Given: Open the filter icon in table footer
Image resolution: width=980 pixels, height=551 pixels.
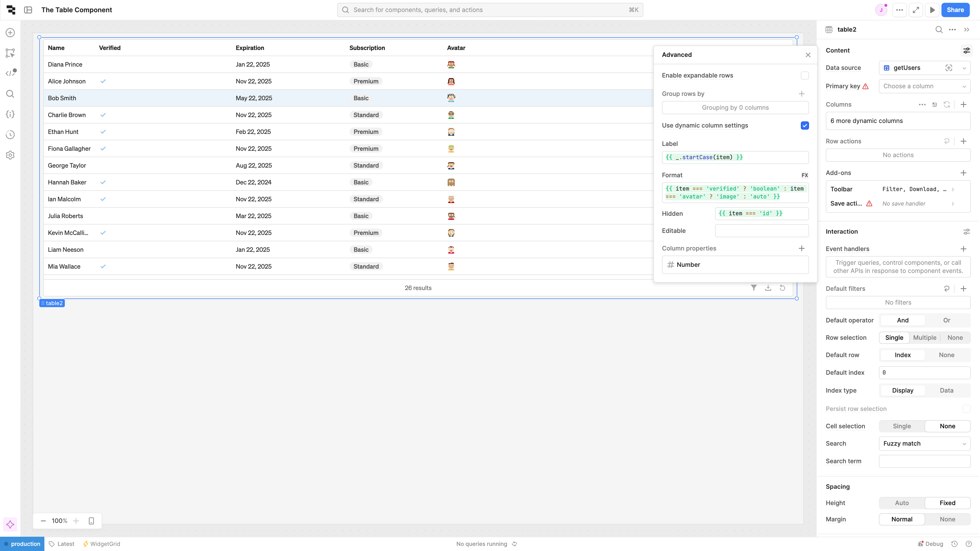Looking at the screenshot, I should coord(754,288).
